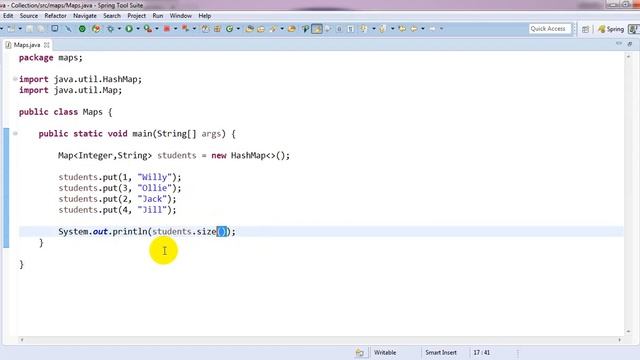Click the square console toolbar icon
640x360 pixels.
click(54, 29)
